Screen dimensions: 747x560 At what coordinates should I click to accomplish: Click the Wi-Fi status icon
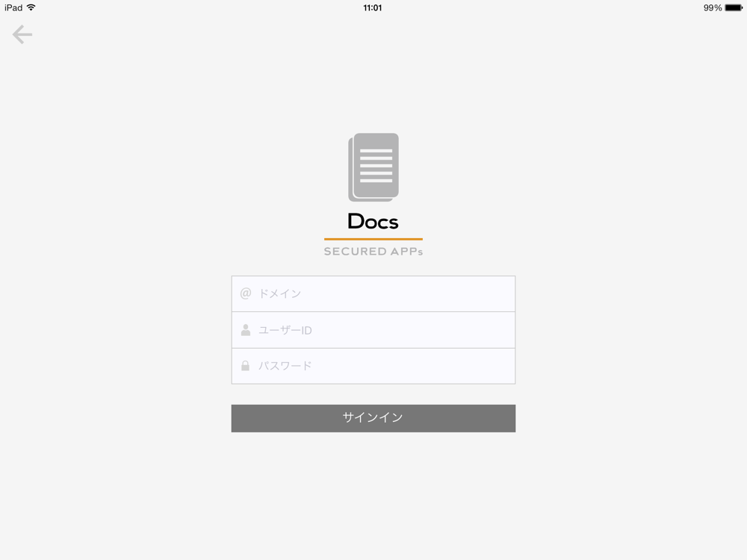pos(31,7)
